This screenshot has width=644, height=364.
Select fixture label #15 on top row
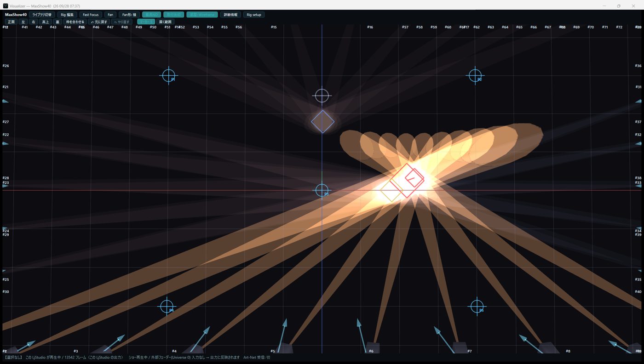(274, 27)
